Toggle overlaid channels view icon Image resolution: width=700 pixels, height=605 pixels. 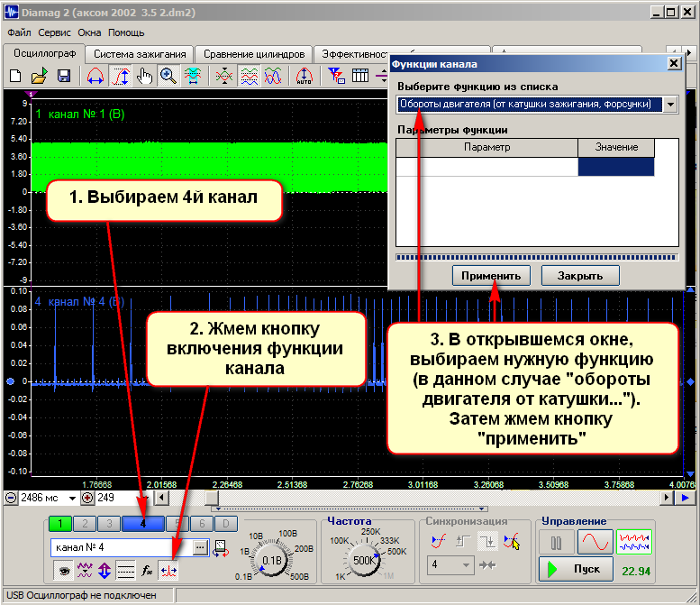pyautogui.click(x=273, y=76)
